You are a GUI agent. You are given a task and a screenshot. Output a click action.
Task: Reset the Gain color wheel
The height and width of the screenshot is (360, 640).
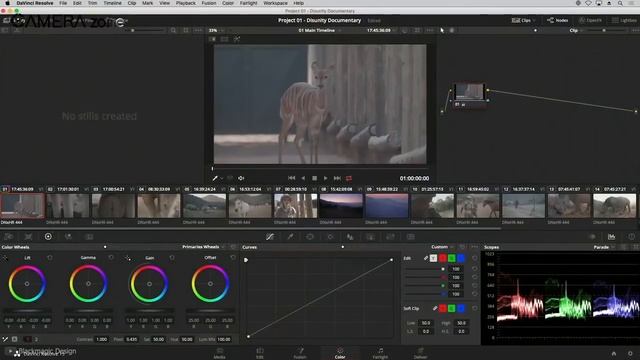coord(172,258)
